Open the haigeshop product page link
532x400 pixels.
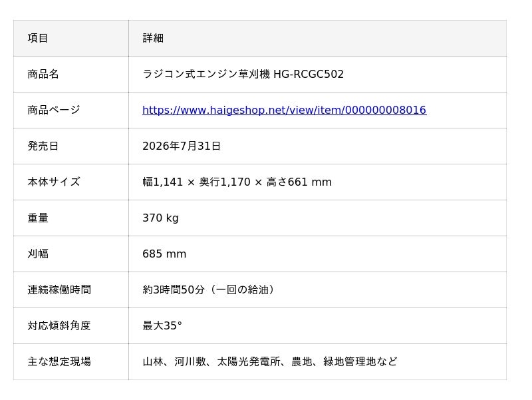285,110
